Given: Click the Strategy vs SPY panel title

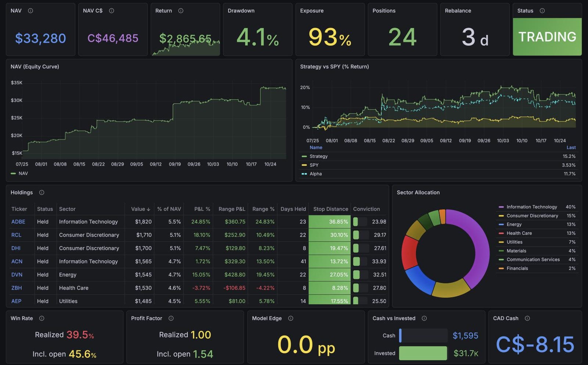Looking at the screenshot, I should (x=334, y=67).
